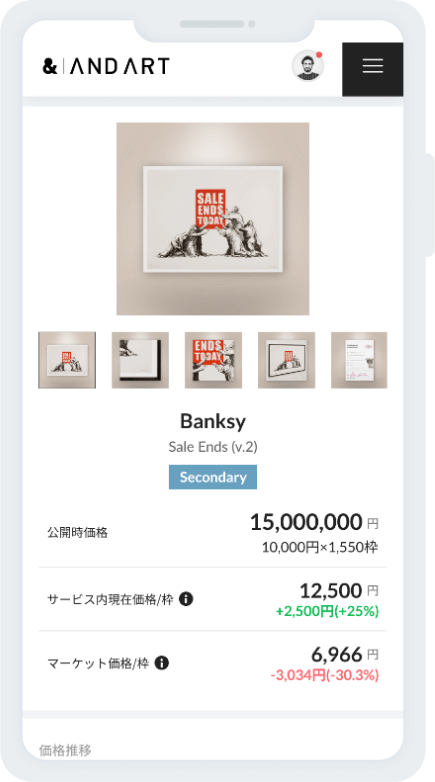Click the 価格推移 section heading
This screenshot has width=435, height=782.
(65, 750)
